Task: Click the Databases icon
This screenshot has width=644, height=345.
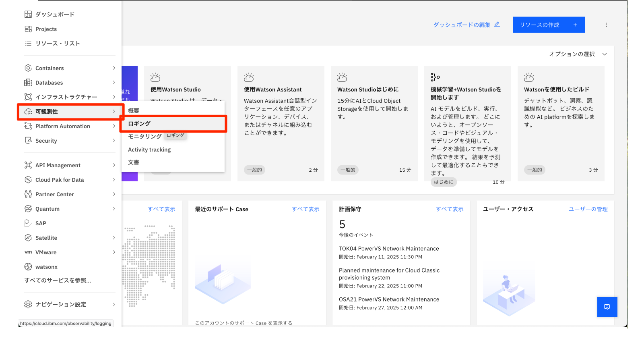Action: pos(28,83)
